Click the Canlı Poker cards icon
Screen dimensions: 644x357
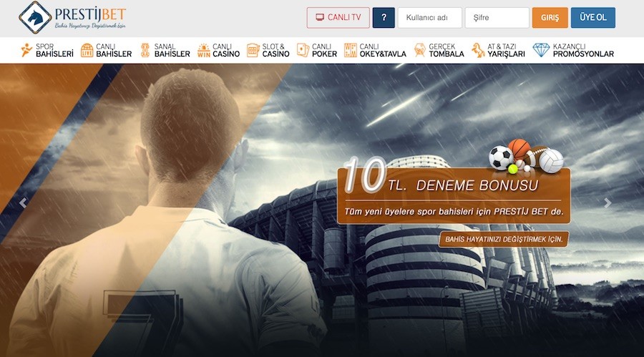pos(303,50)
